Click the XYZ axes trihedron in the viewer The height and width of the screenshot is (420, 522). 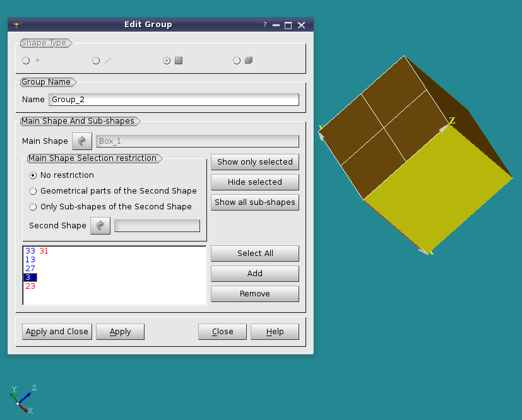click(x=23, y=399)
